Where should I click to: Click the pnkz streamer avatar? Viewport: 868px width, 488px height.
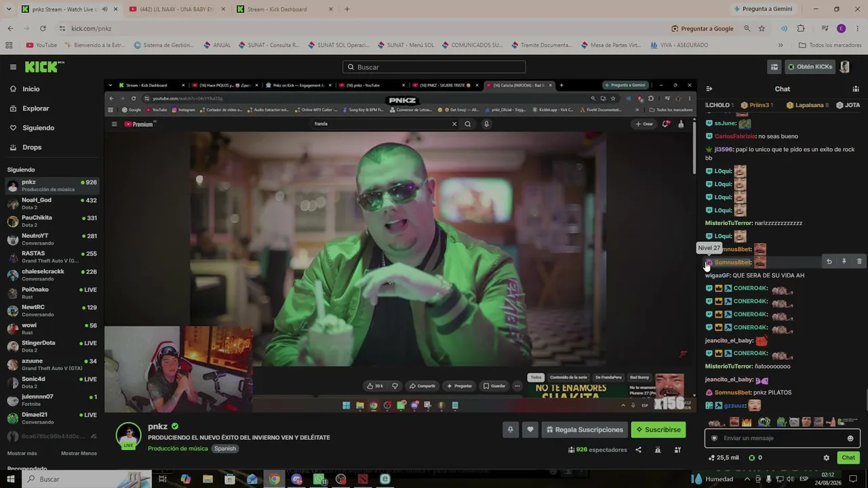(128, 434)
